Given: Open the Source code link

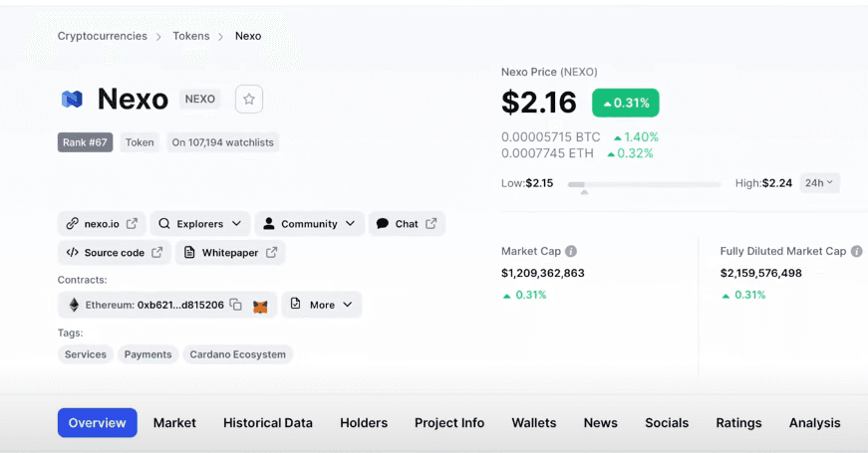Looking at the screenshot, I should click(114, 252).
